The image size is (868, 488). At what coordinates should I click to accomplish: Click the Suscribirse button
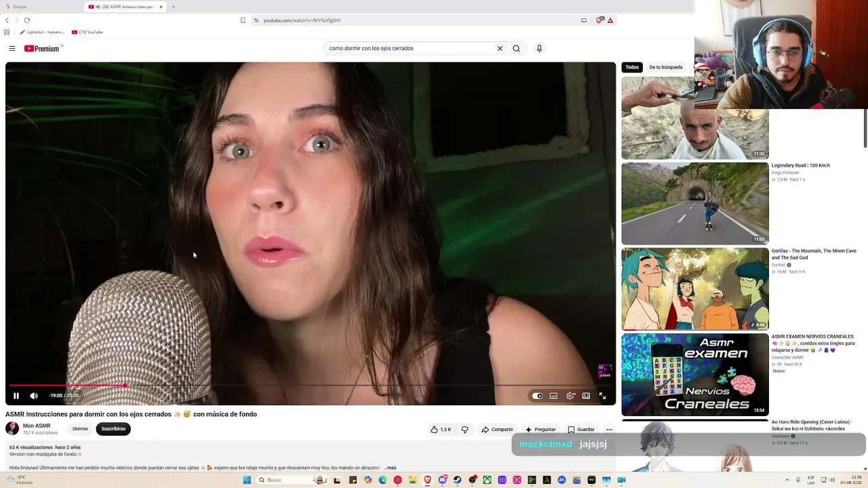click(x=113, y=428)
